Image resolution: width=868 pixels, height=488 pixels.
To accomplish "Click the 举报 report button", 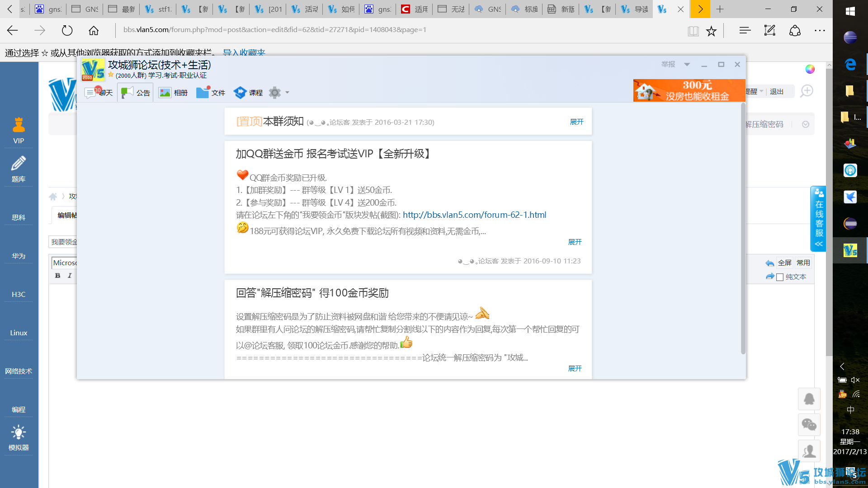I will 668,64.
